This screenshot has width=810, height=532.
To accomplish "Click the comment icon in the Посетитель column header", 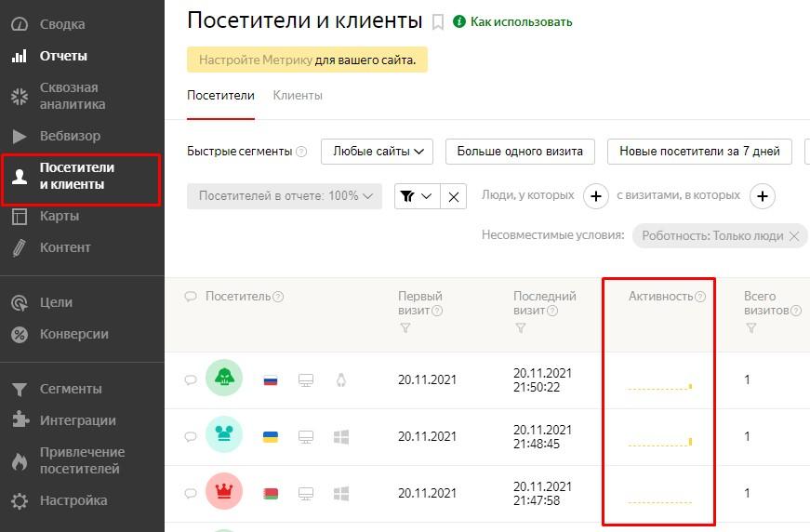I will tap(191, 297).
